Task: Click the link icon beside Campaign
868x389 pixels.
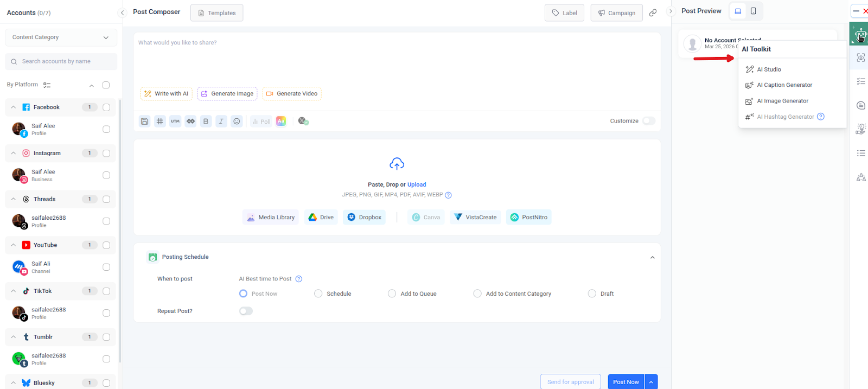Action: pos(653,12)
